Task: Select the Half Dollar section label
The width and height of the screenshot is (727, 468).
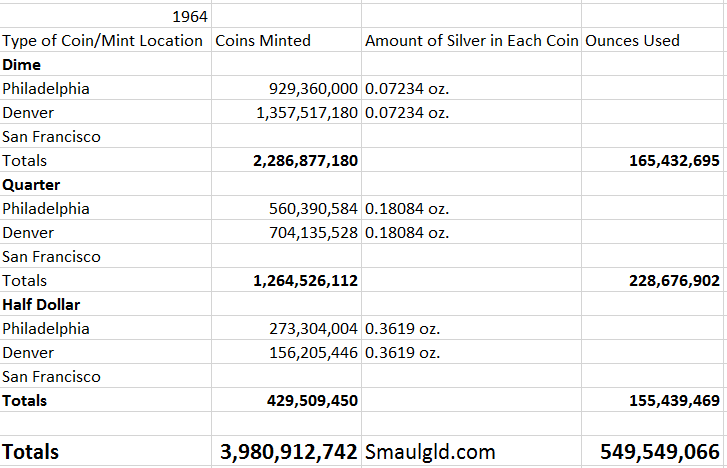Action: 41,305
